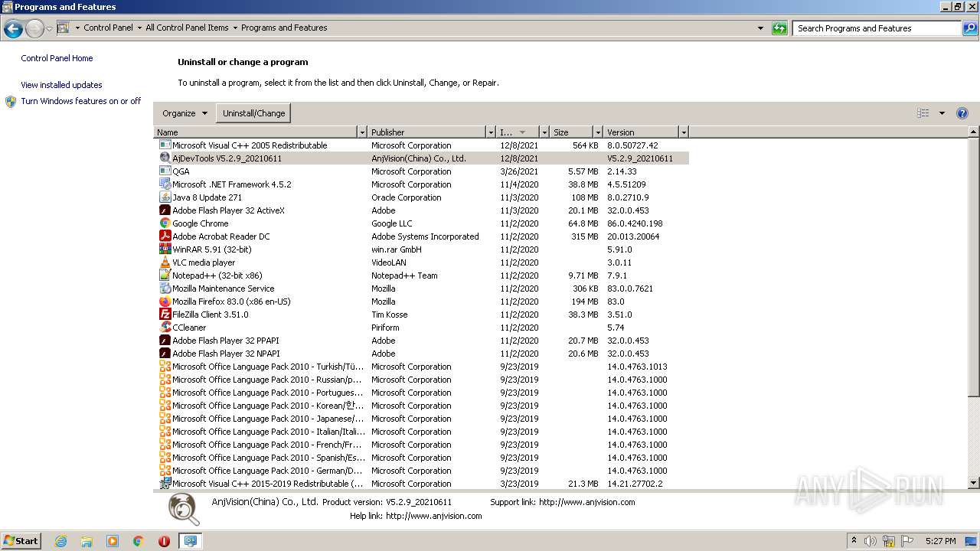The image size is (980, 551).
Task: Open the Opera taskbar icon
Action: pyautogui.click(x=164, y=541)
